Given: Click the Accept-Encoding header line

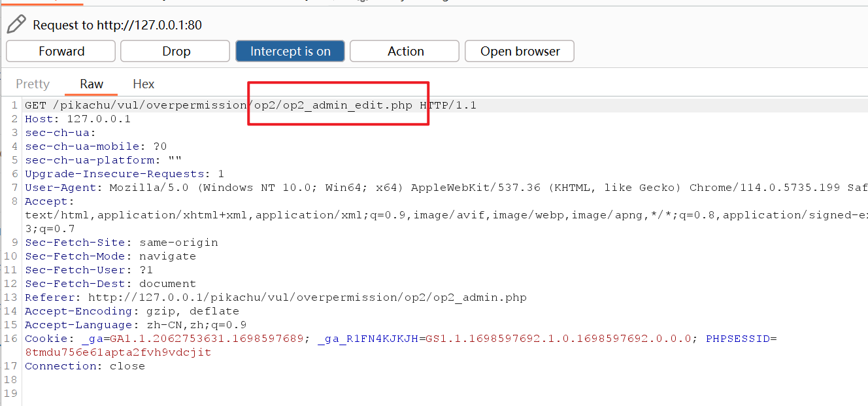Looking at the screenshot, I should 131,311.
